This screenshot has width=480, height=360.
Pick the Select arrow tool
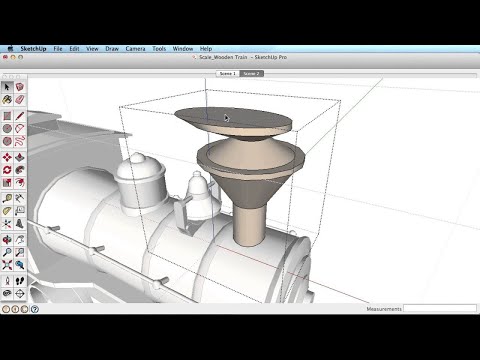(7, 87)
